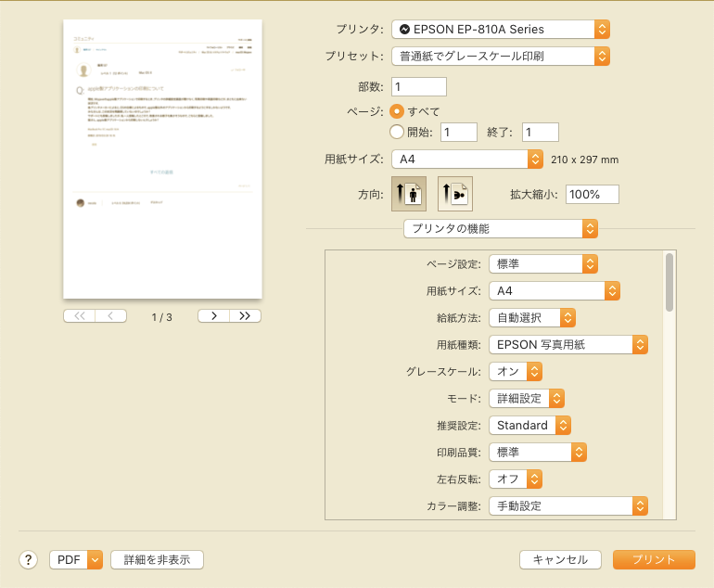The width and height of the screenshot is (714, 588).
Task: Click the キャンセル button
Action: [560, 559]
